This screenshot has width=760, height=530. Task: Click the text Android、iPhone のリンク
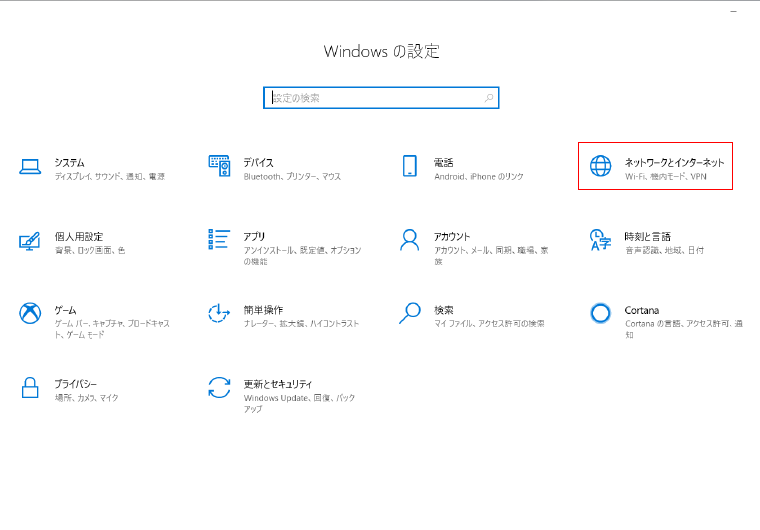click(x=479, y=177)
